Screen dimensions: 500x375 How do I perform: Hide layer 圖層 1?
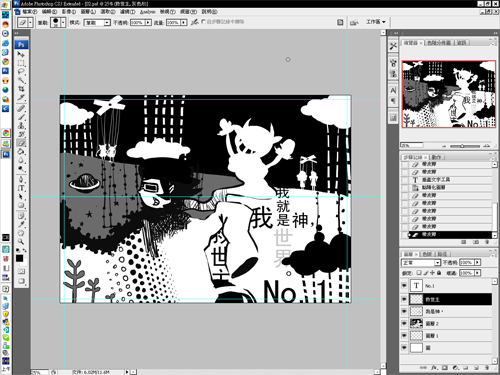pos(404,335)
